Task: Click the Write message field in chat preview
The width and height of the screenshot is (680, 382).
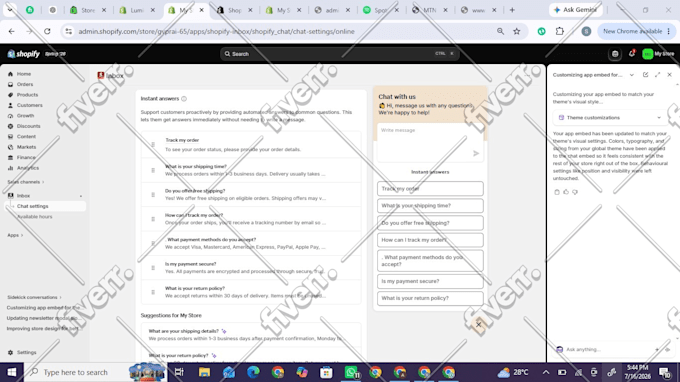Action: click(x=430, y=142)
